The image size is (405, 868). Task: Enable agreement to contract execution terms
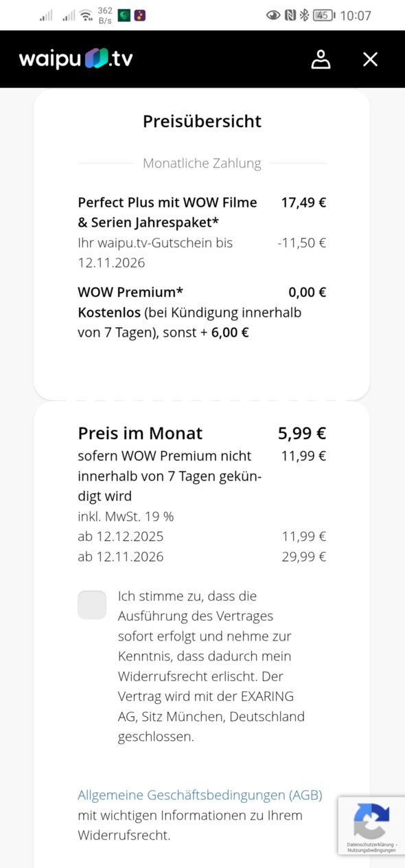click(92, 605)
